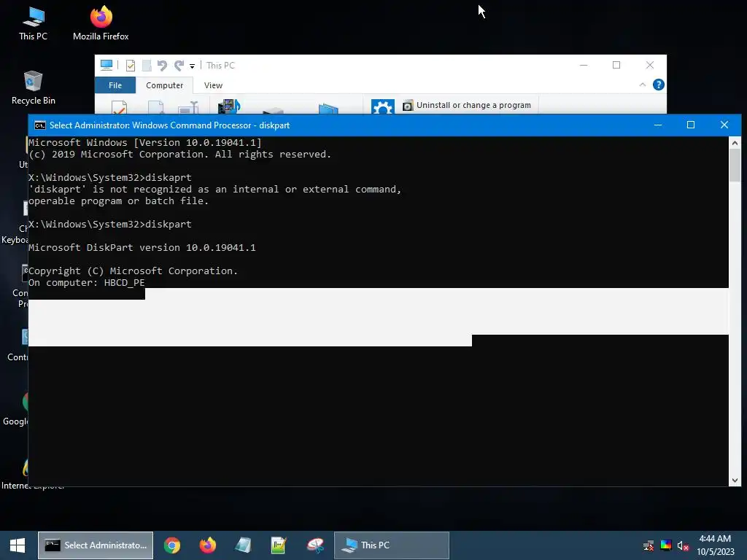
Task: Close the Command Processor diskpart window
Action: click(724, 125)
